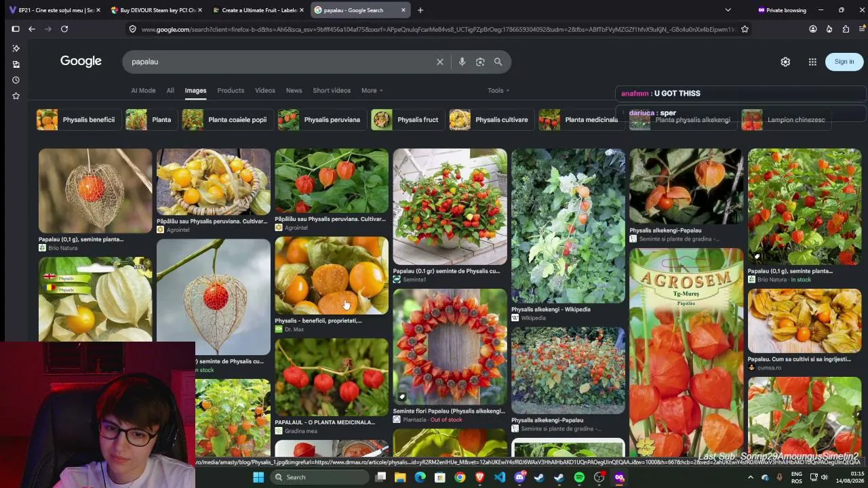Select the Short videos tab
Screen dimensions: 868x488
(x=332, y=91)
